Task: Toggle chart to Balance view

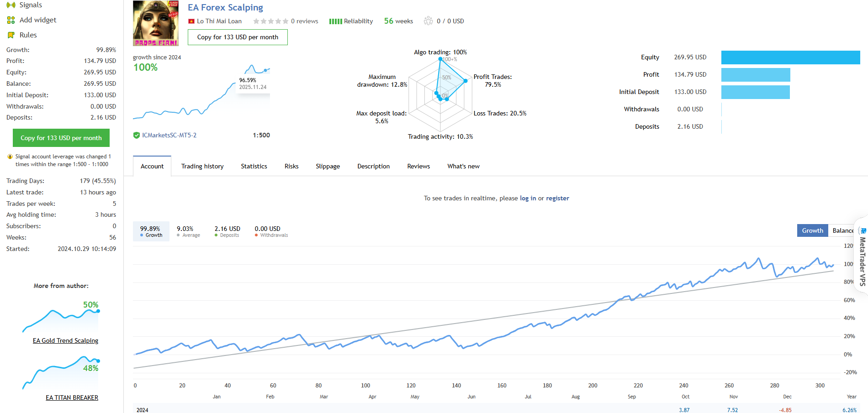Action: [x=842, y=230]
